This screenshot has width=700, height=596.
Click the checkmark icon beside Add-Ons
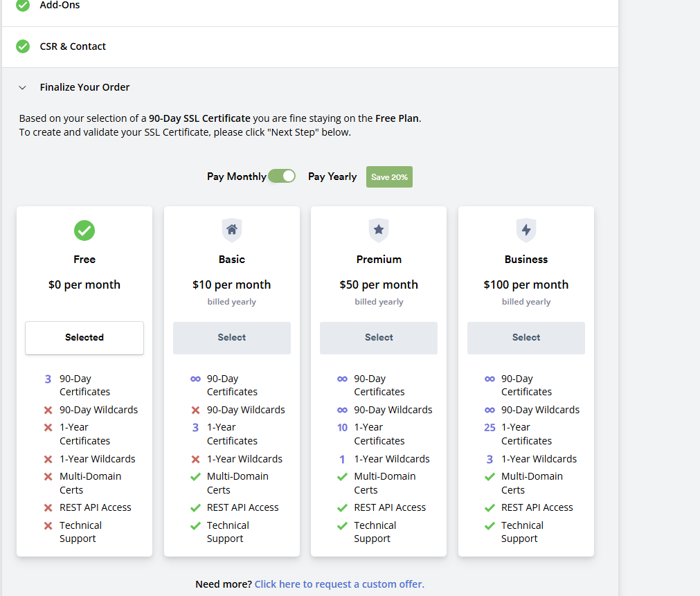pyautogui.click(x=22, y=6)
